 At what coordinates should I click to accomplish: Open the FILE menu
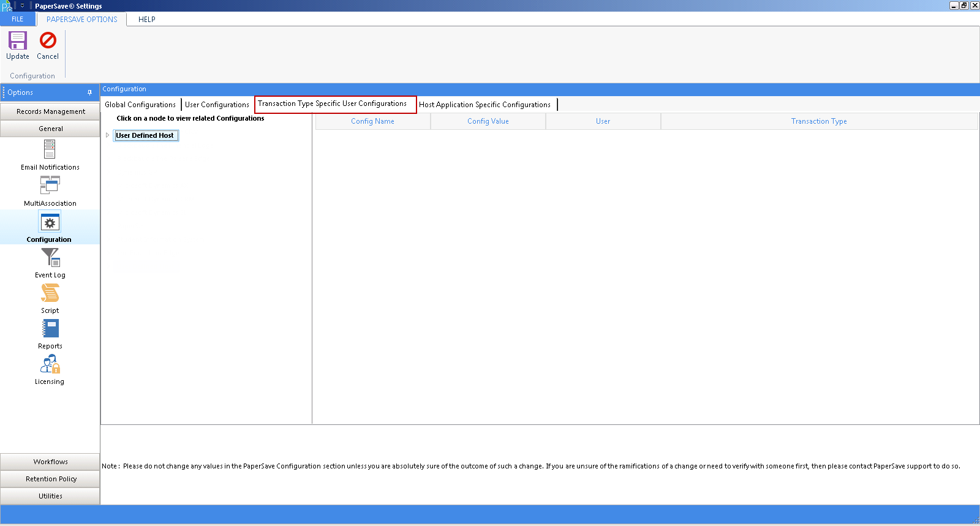(18, 20)
